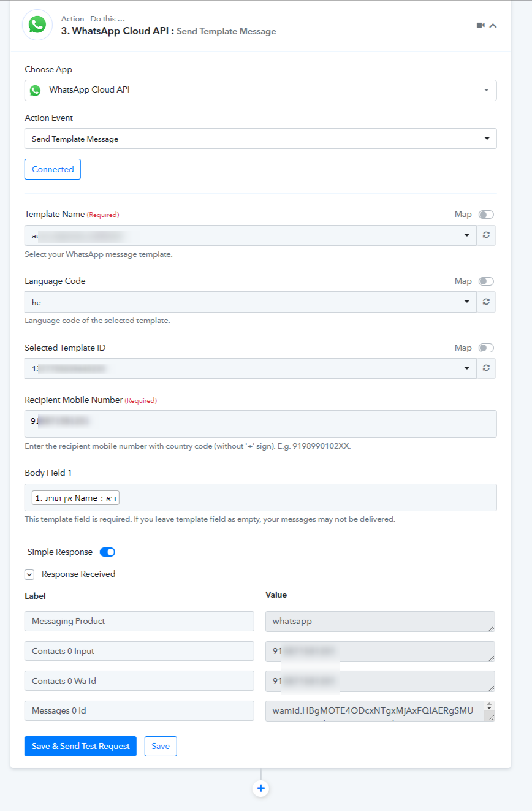This screenshot has width=532, height=811.
Task: Open the Choose App dropdown
Action: point(260,90)
